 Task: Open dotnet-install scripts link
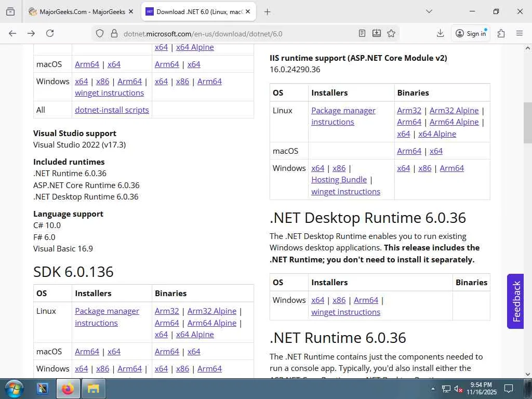point(112,110)
